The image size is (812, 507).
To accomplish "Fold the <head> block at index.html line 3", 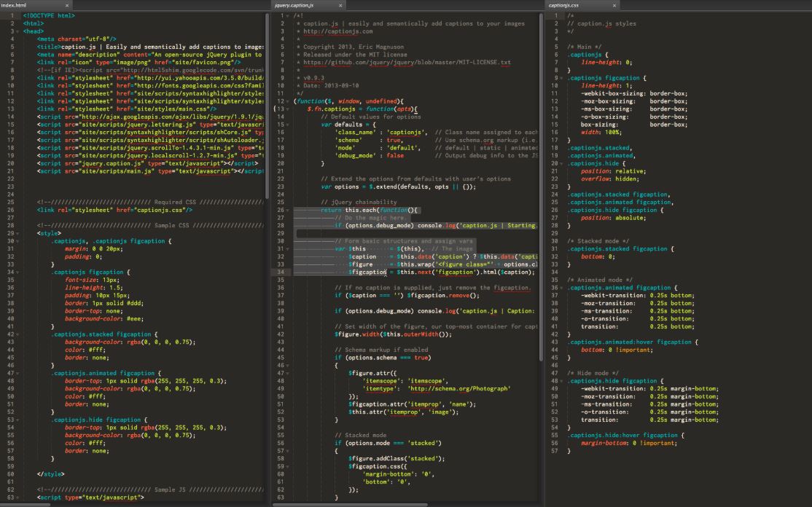I will [x=17, y=31].
